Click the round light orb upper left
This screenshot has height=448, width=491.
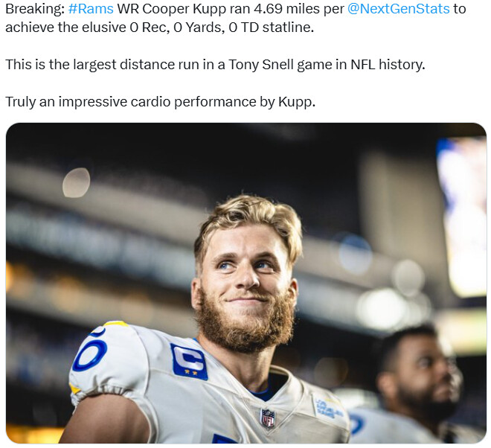point(76,182)
